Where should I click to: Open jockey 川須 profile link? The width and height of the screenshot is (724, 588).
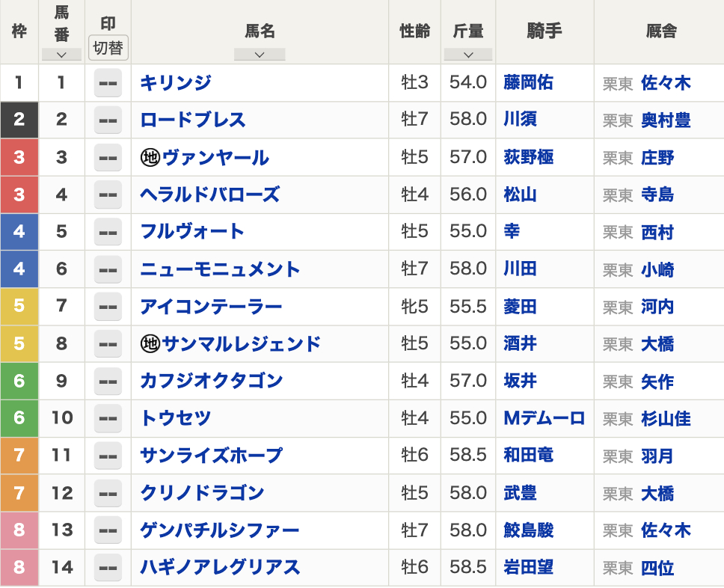520,119
